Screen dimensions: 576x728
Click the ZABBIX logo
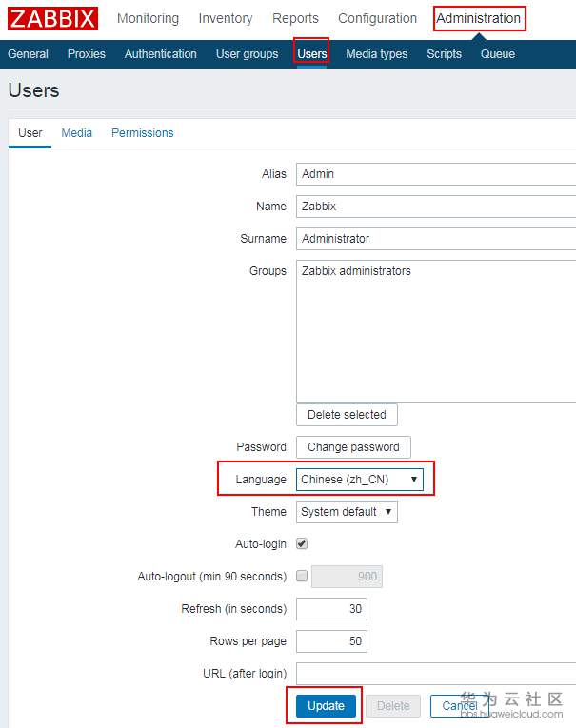[x=53, y=19]
